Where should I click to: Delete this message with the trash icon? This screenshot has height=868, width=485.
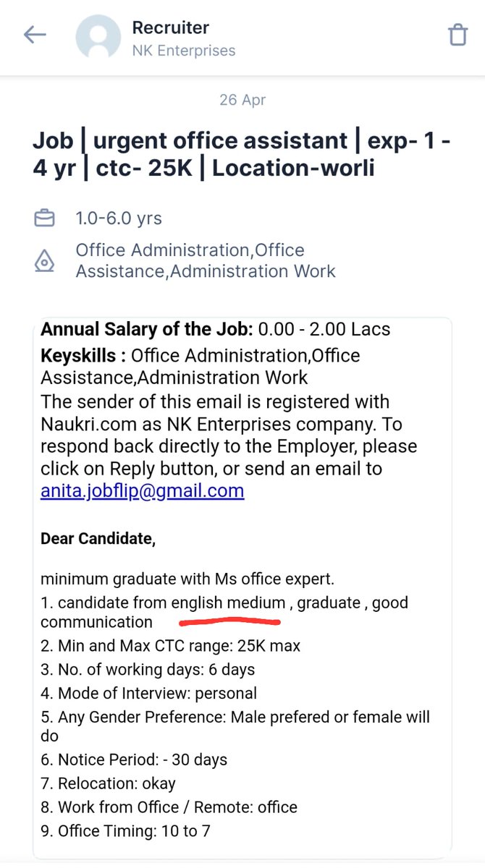tap(457, 35)
